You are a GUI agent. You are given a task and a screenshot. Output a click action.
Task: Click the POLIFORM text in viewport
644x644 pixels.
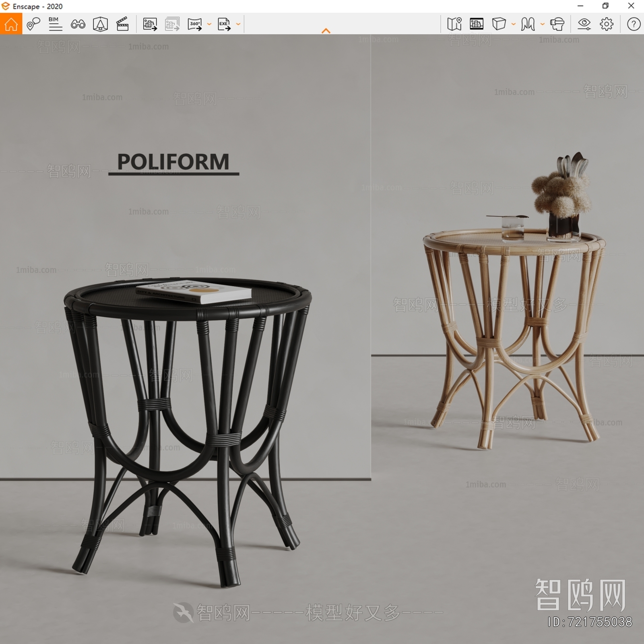point(173,162)
